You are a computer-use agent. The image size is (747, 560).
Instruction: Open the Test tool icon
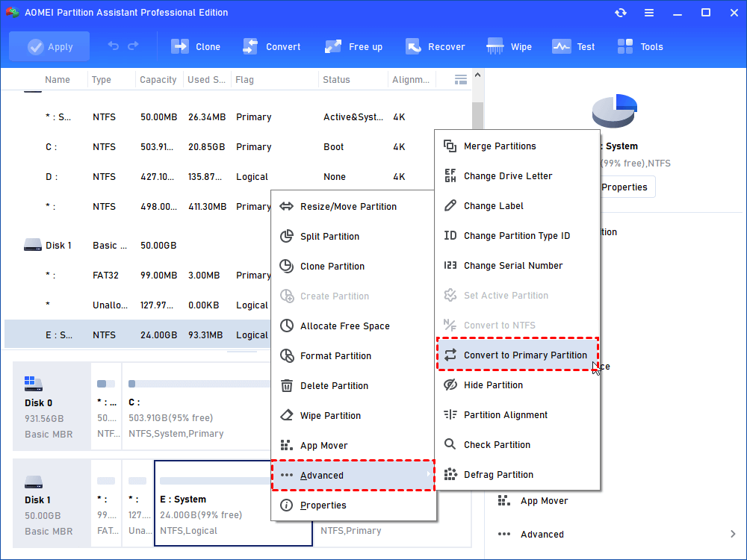click(561, 46)
